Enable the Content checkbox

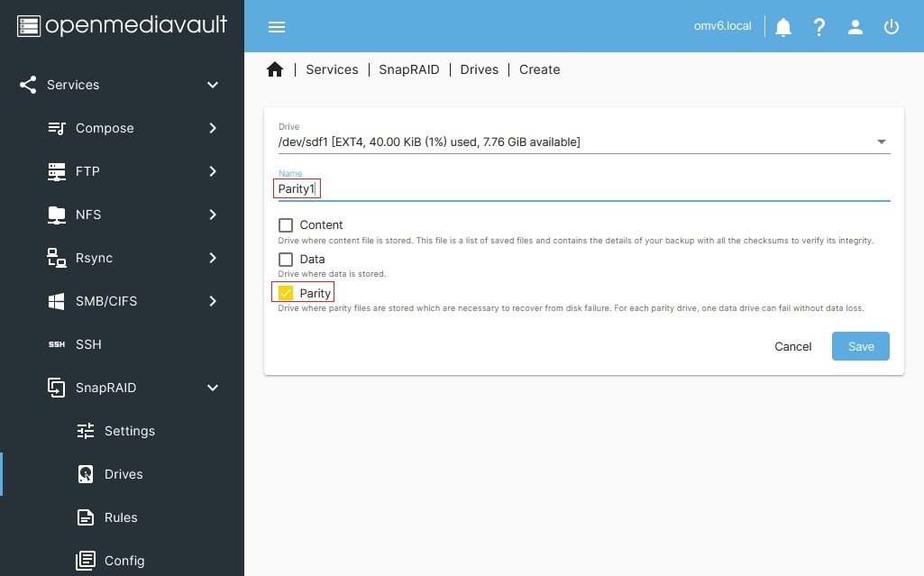tap(286, 225)
